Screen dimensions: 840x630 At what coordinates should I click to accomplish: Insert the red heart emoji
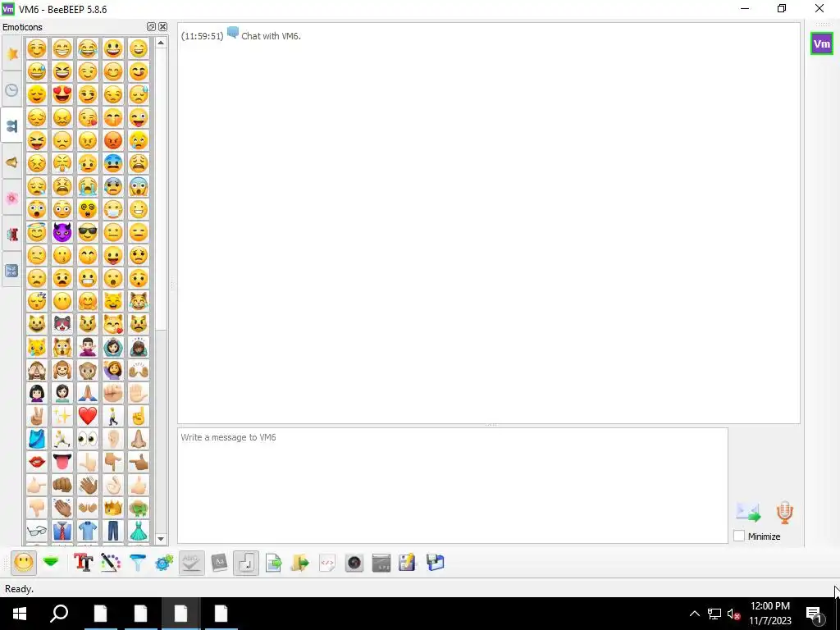pyautogui.click(x=87, y=416)
